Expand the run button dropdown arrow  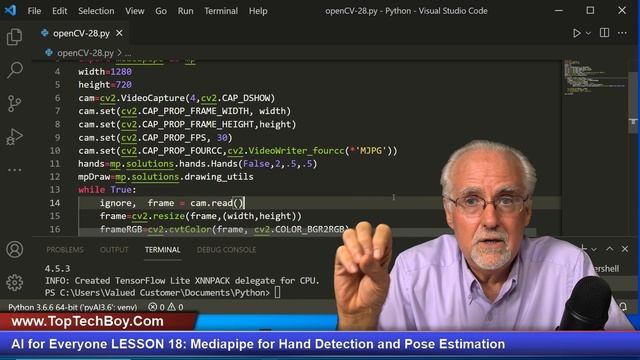(x=588, y=33)
